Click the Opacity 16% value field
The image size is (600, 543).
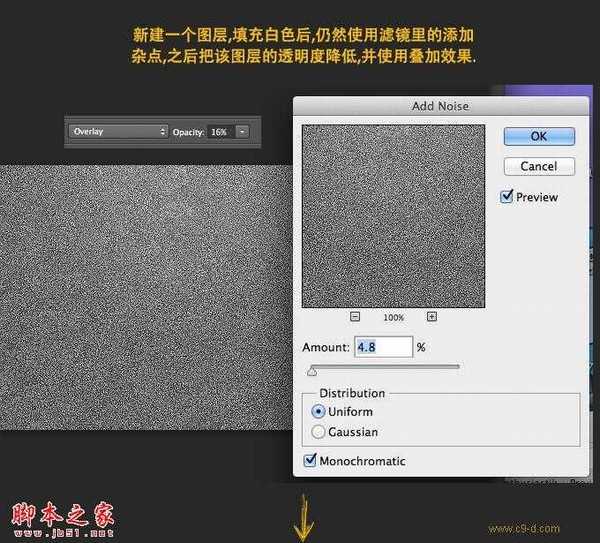(x=219, y=132)
